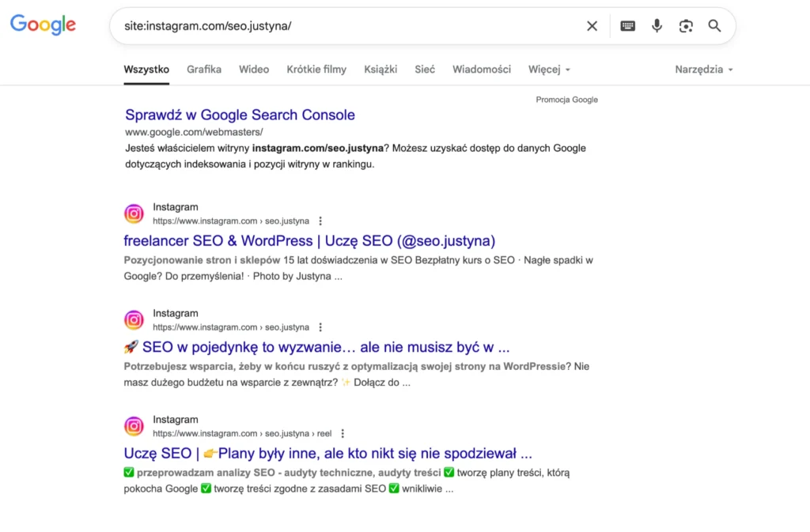Screen dimensions: 810x532
Task: Open Uczę SEO Plany były inne result
Action: click(x=328, y=453)
